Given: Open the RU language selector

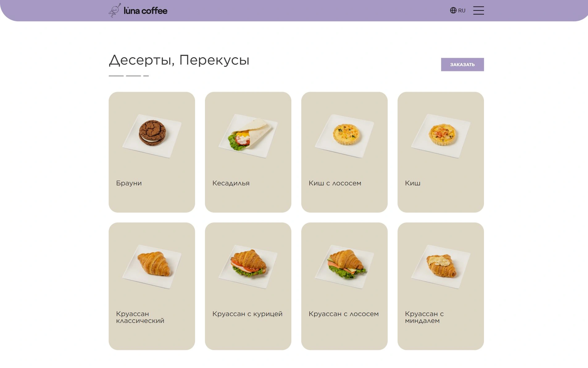Looking at the screenshot, I should click(458, 11).
